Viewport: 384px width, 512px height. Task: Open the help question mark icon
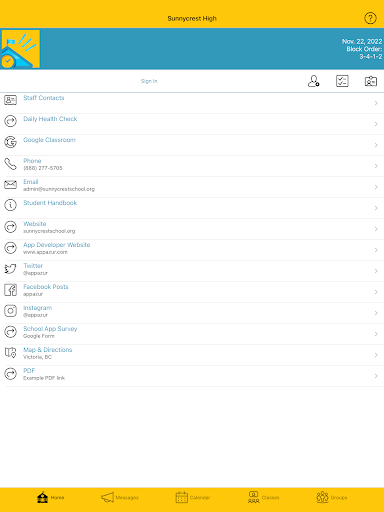click(370, 18)
